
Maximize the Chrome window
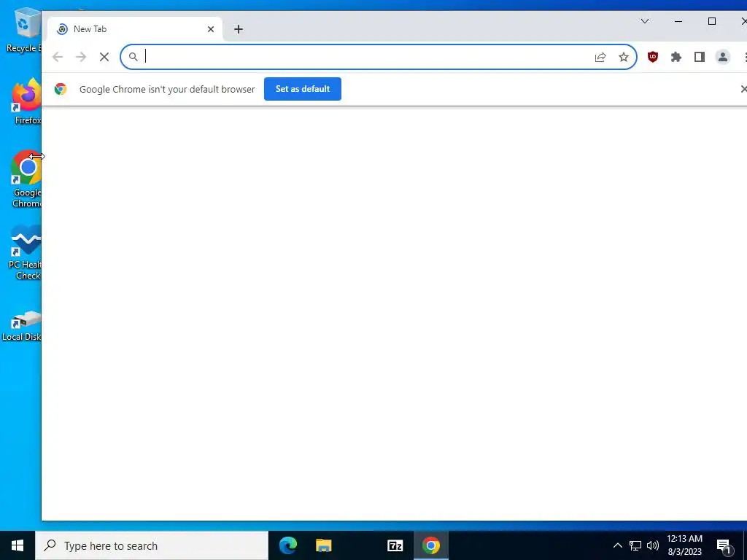click(x=712, y=21)
